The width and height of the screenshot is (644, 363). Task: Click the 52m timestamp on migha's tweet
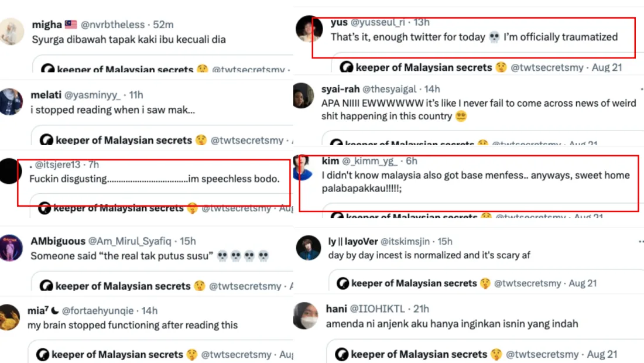[x=163, y=25]
